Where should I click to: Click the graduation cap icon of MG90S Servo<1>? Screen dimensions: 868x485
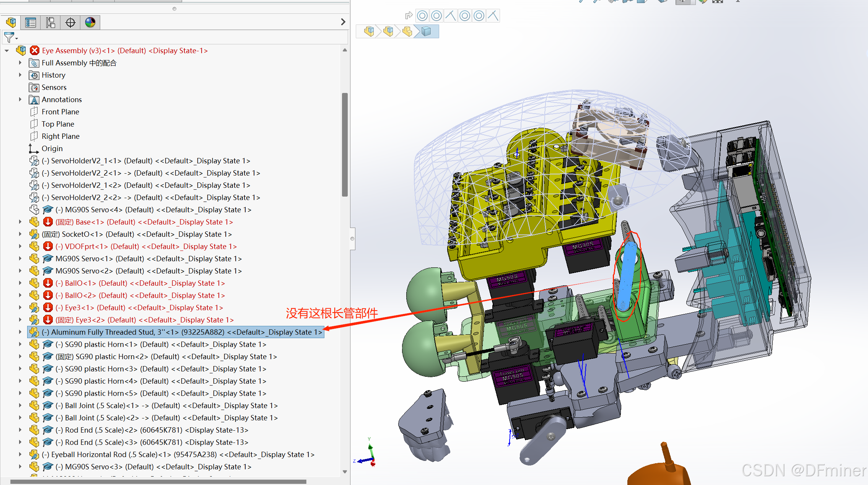(47, 259)
